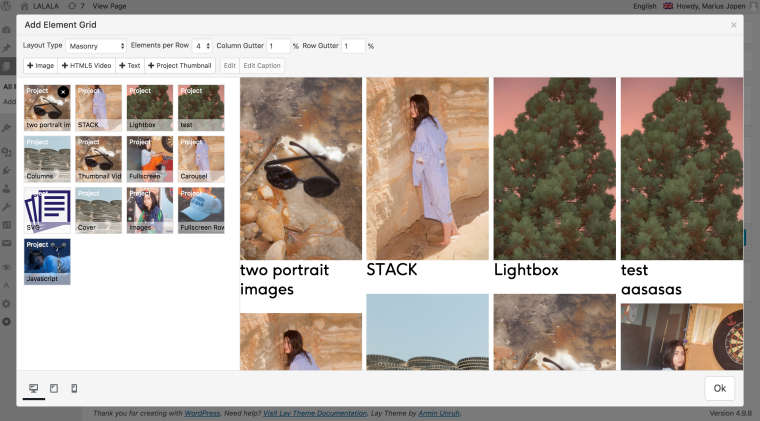Select the Javascript project thumbnail
This screenshot has width=760, height=421.
coord(47,261)
